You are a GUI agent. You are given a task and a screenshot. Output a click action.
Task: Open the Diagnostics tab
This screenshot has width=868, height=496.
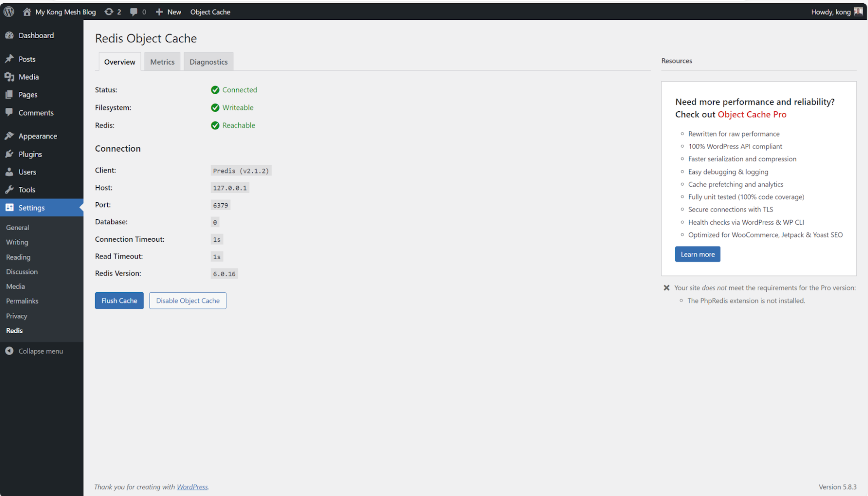click(x=208, y=62)
